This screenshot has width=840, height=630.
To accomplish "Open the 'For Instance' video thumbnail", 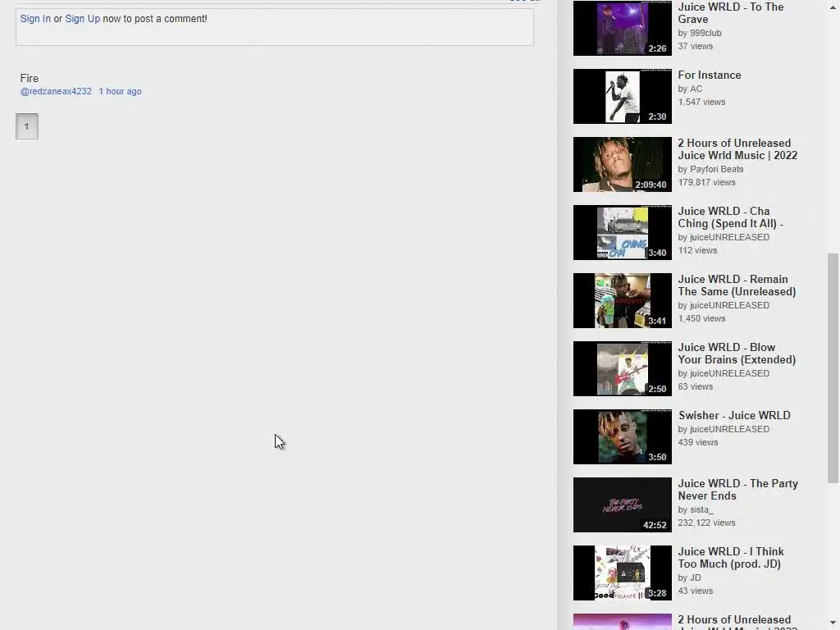I will pos(622,97).
